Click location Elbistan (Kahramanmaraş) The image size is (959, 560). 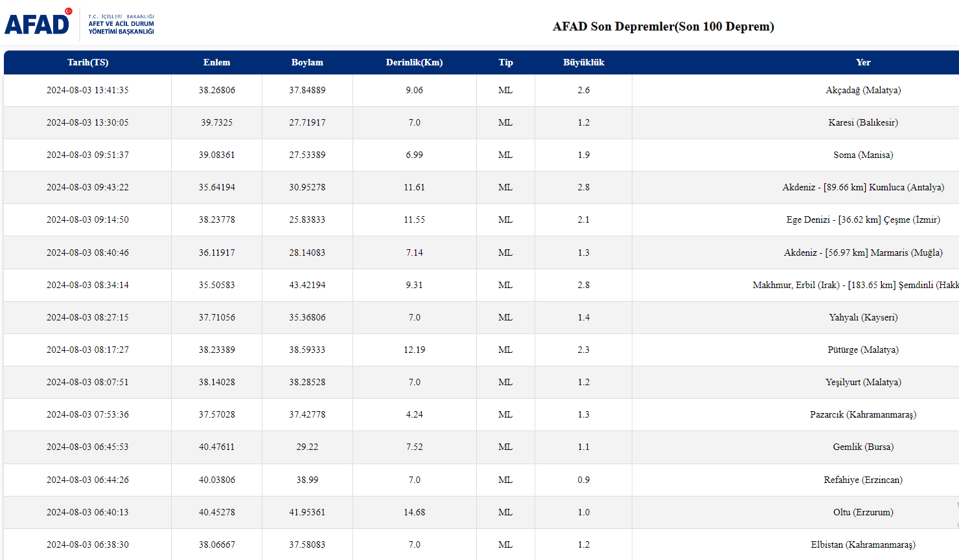pyautogui.click(x=863, y=544)
